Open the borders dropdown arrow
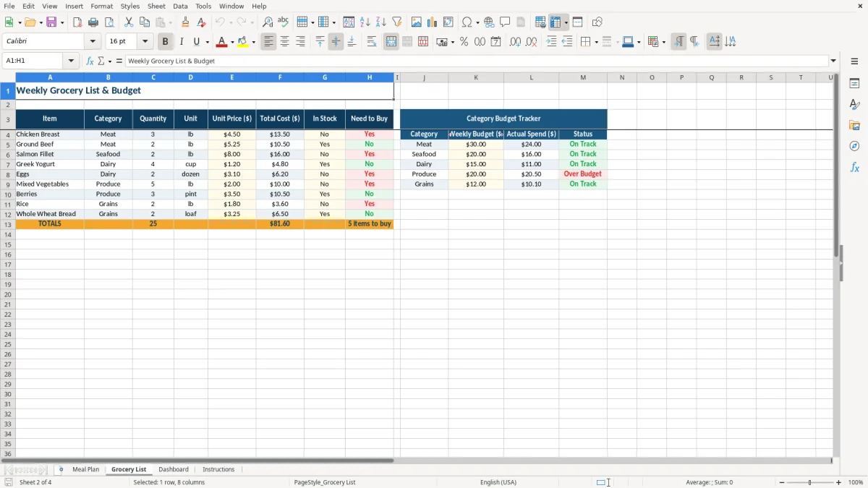 pos(597,42)
